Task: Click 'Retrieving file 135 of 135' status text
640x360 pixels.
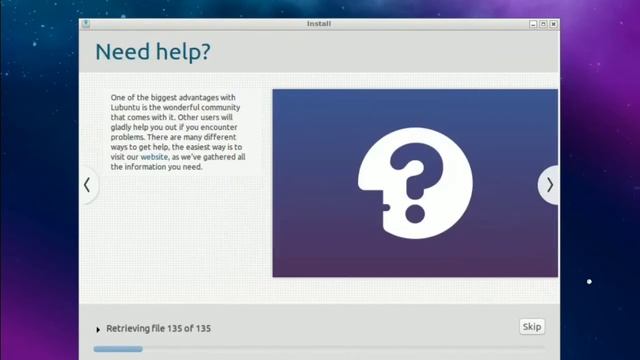Action: pyautogui.click(x=158, y=329)
